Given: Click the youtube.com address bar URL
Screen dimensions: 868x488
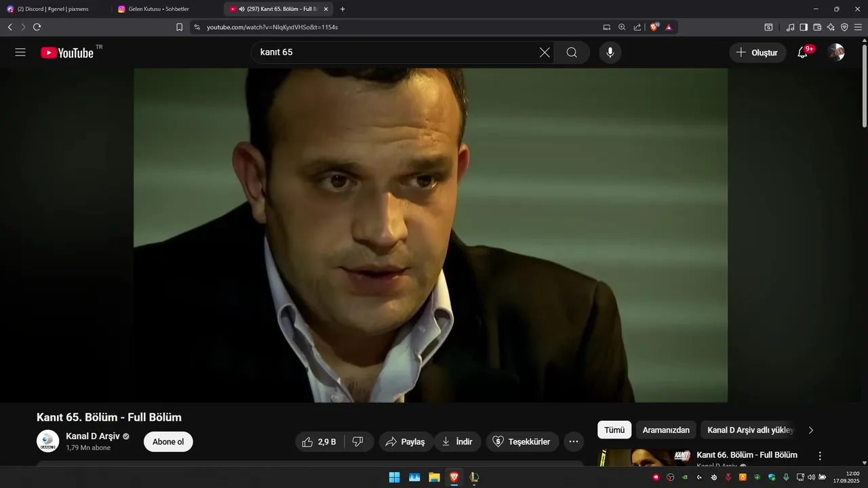Looking at the screenshot, I should point(272,27).
